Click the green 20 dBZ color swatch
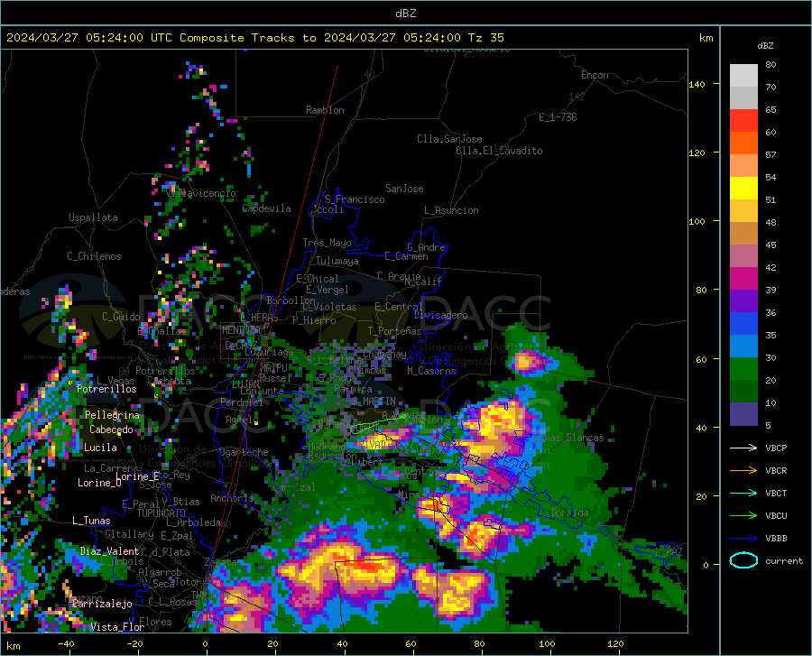The height and width of the screenshot is (656, 812). click(743, 369)
